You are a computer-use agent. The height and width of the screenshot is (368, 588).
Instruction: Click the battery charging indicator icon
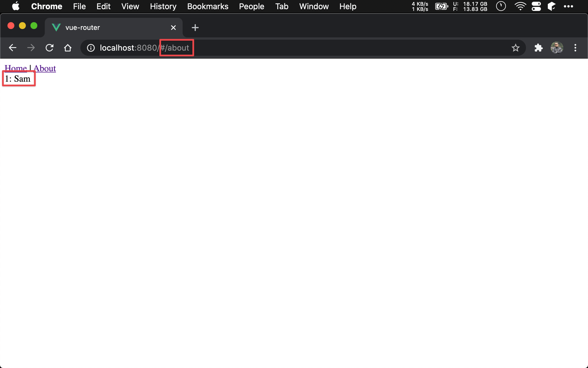pos(442,6)
